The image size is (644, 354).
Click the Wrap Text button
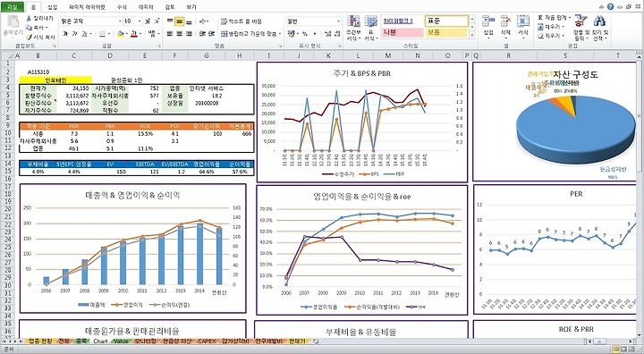(x=241, y=21)
